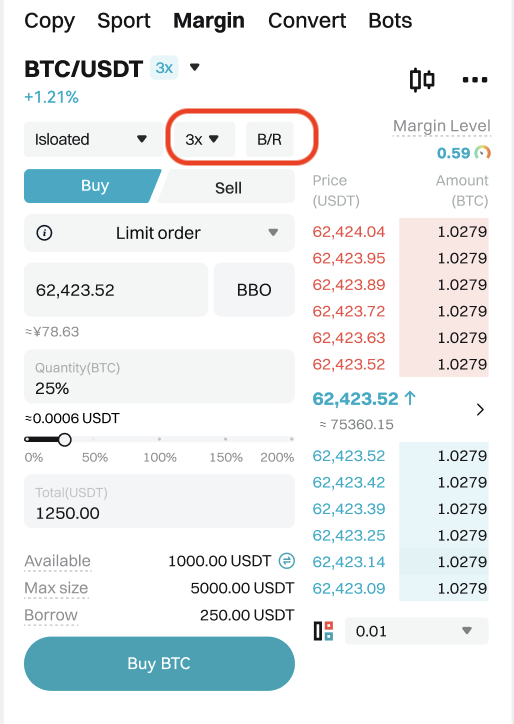The height and width of the screenshot is (724, 514).
Task: Switch to the Copy tab
Action: coord(49,21)
